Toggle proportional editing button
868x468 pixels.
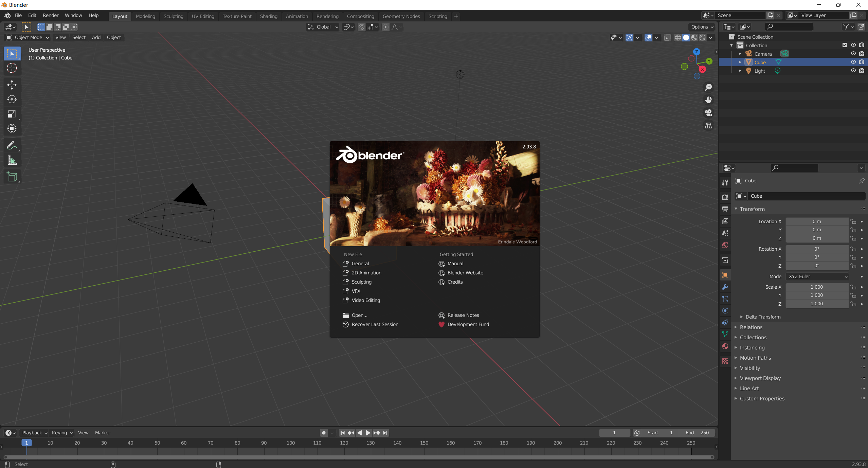385,27
